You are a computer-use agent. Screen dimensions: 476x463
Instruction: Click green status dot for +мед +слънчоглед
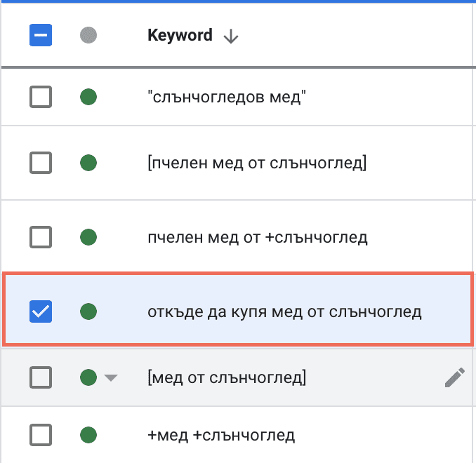point(88,435)
